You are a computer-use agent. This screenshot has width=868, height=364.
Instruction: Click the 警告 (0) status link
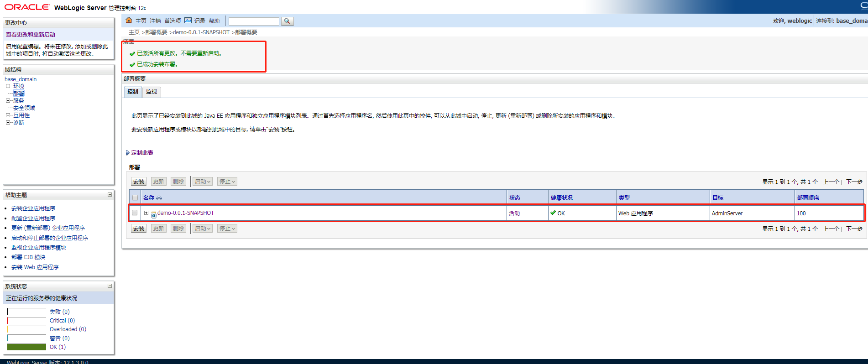click(x=60, y=338)
